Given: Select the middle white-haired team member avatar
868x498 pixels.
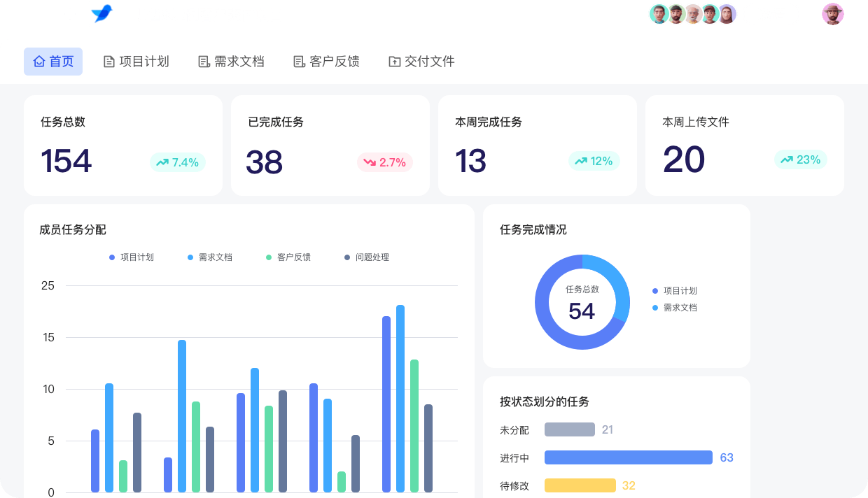Looking at the screenshot, I should pyautogui.click(x=693, y=14).
